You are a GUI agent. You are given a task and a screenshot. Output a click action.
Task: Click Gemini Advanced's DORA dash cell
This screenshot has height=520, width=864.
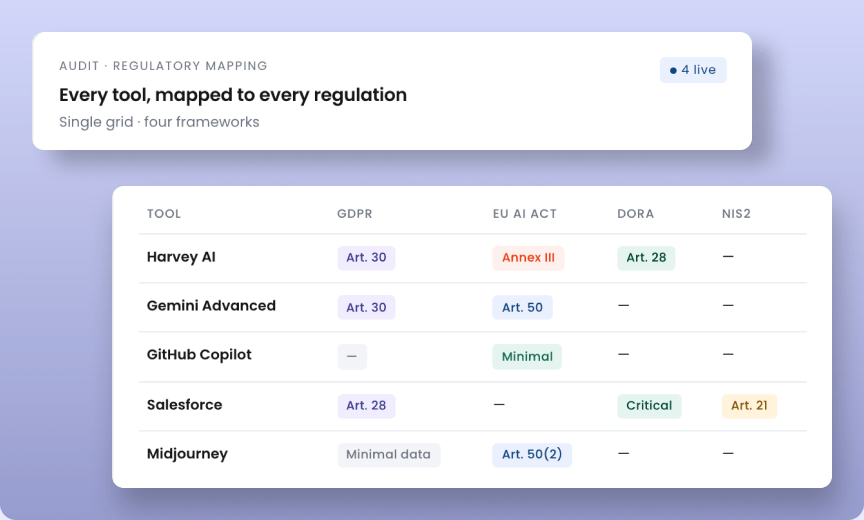click(623, 306)
